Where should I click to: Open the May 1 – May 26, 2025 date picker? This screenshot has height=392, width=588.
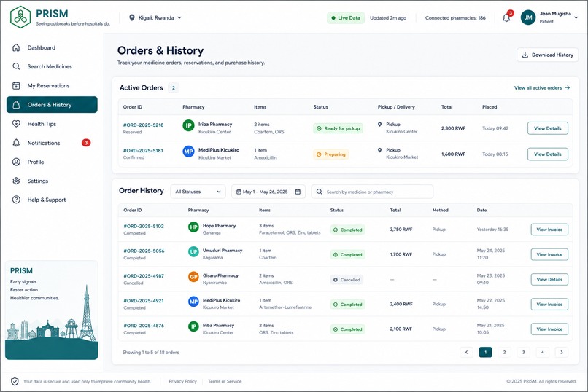pos(268,192)
